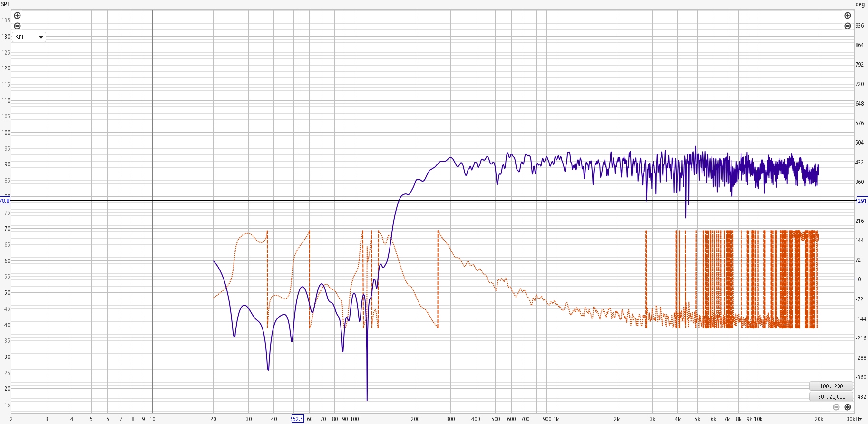Set frequency range to 20 .. 20,000
This screenshot has height=424, width=868.
tap(831, 397)
